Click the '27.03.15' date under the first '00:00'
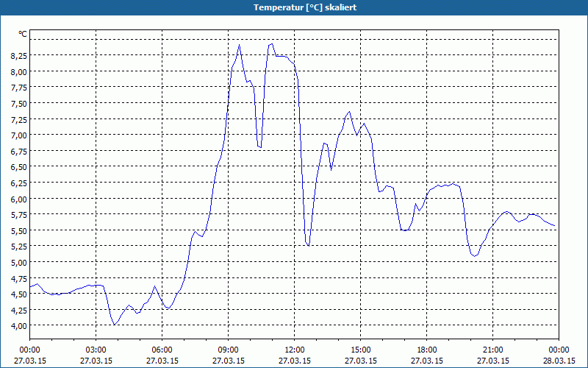Screen dimensions: 588x368 [29, 361]
